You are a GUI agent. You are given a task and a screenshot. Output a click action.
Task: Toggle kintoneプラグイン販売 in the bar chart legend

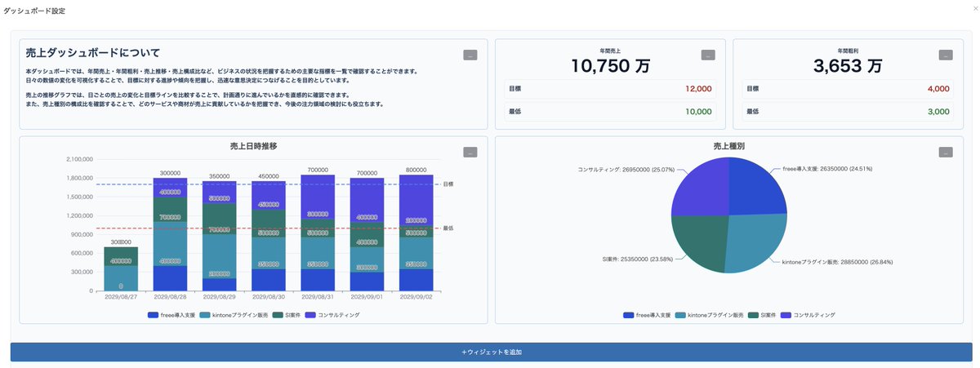[x=232, y=314]
